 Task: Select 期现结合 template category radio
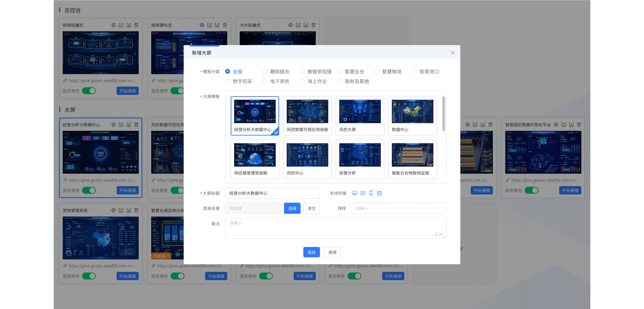point(265,71)
